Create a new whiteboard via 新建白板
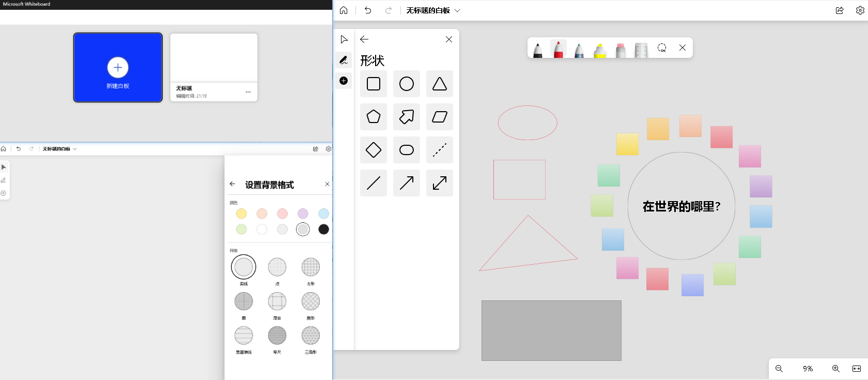The image size is (868, 380). coord(118,67)
